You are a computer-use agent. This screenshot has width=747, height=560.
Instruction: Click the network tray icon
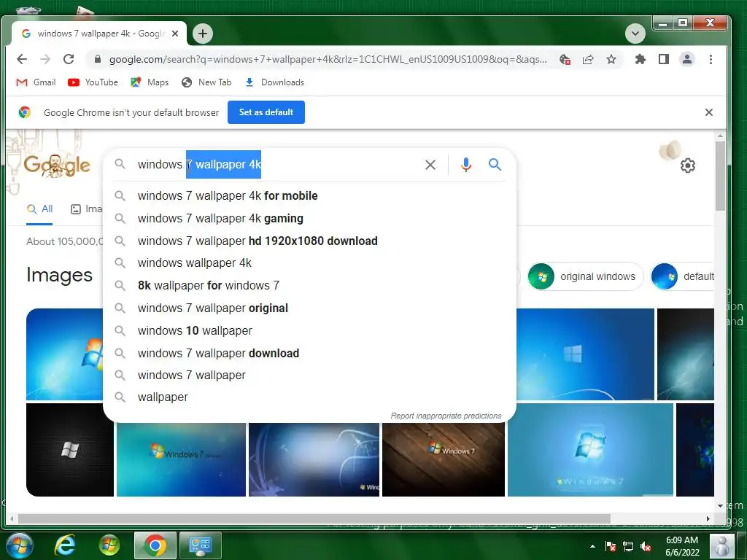coord(628,547)
